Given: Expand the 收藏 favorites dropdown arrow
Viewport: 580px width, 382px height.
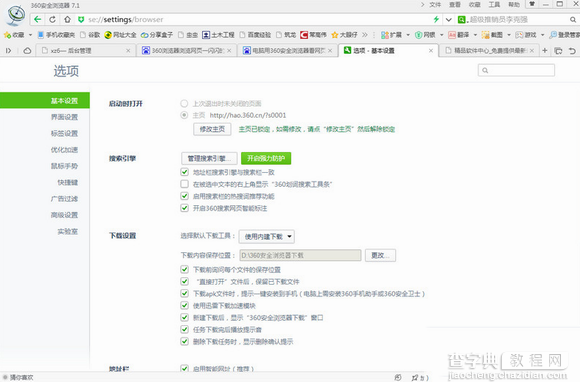Looking at the screenshot, I should pyautogui.click(x=30, y=35).
